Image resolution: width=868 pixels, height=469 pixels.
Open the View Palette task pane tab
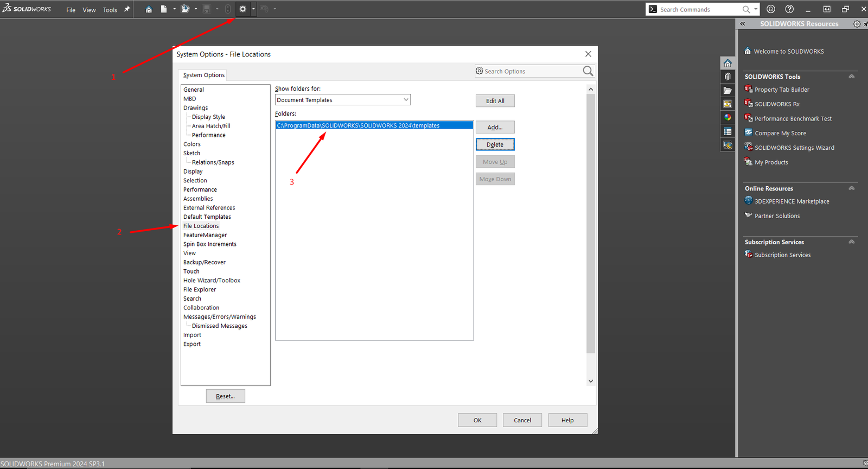coord(727,104)
